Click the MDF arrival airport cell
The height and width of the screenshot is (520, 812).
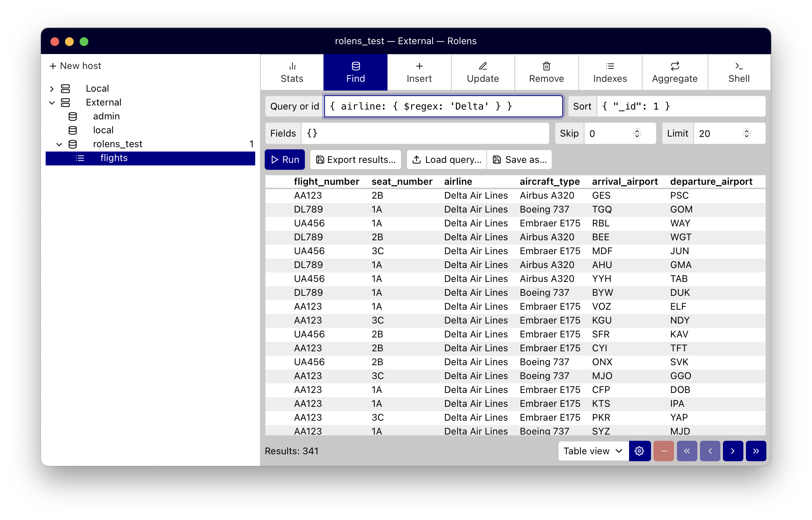pyautogui.click(x=602, y=251)
